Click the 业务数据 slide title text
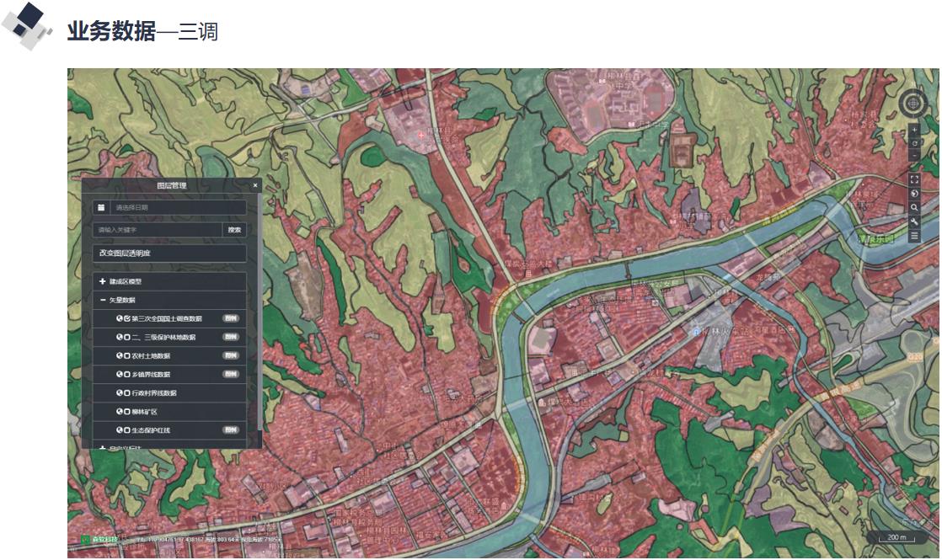 click(111, 30)
